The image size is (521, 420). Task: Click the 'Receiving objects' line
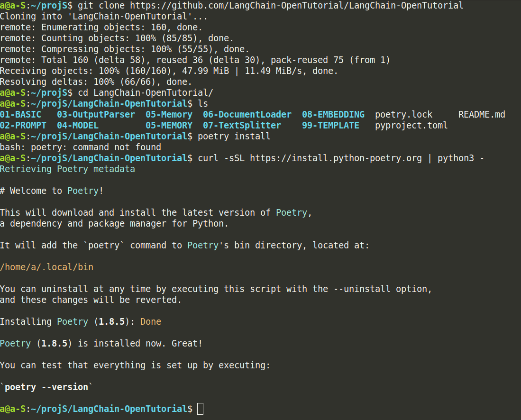pyautogui.click(x=169, y=71)
